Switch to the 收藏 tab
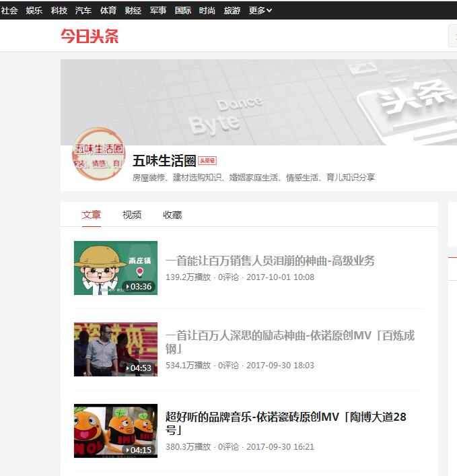457x476 pixels. (x=172, y=215)
